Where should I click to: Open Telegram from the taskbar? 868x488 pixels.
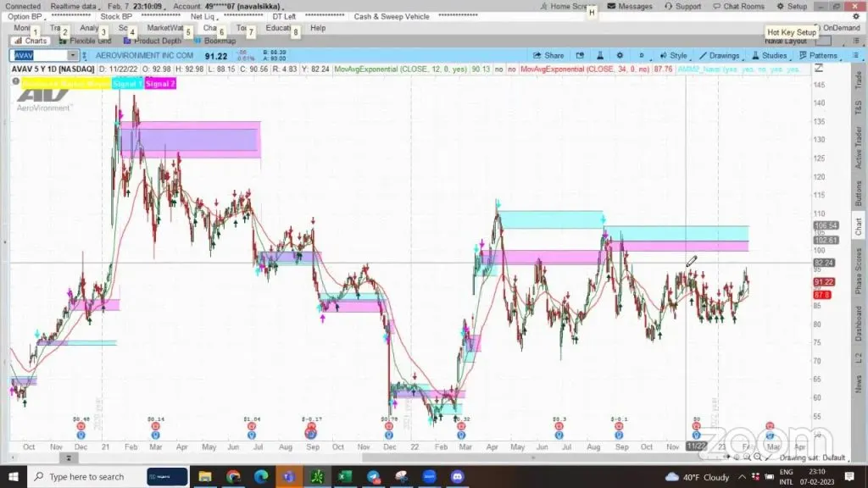click(x=374, y=476)
